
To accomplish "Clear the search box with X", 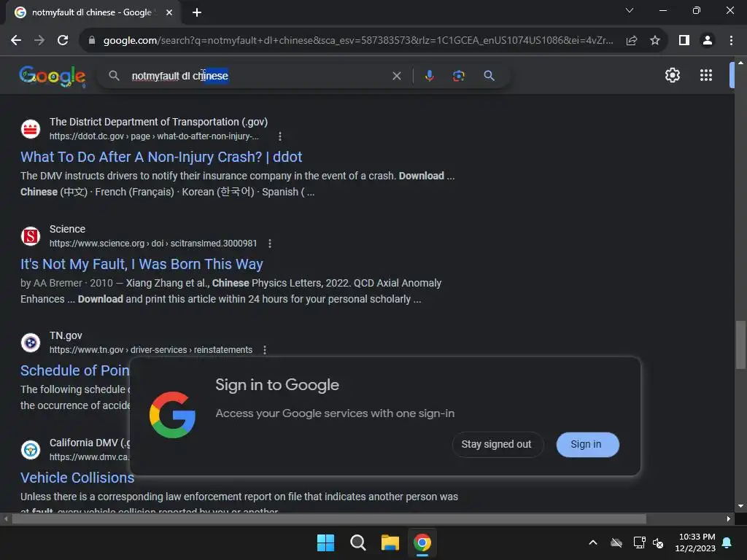I will [x=396, y=76].
